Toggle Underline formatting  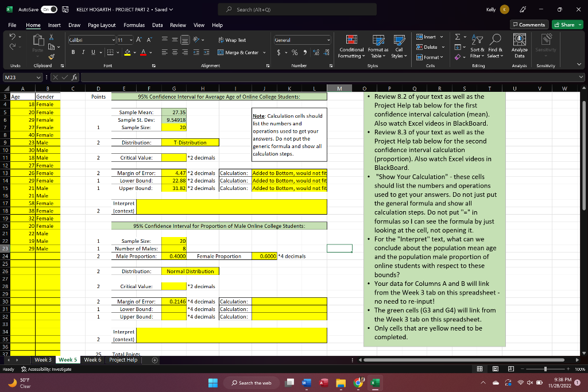pyautogui.click(x=93, y=52)
